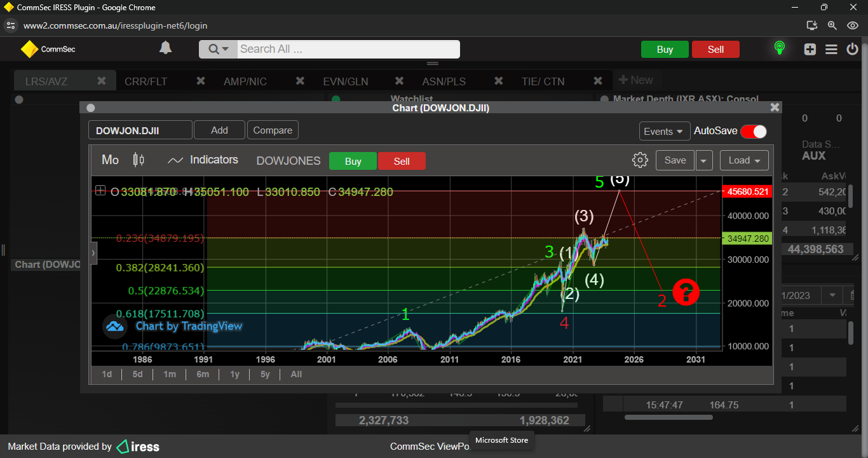The image size is (868, 458).
Task: Close the TIE/ CTN tab
Action: (x=598, y=81)
